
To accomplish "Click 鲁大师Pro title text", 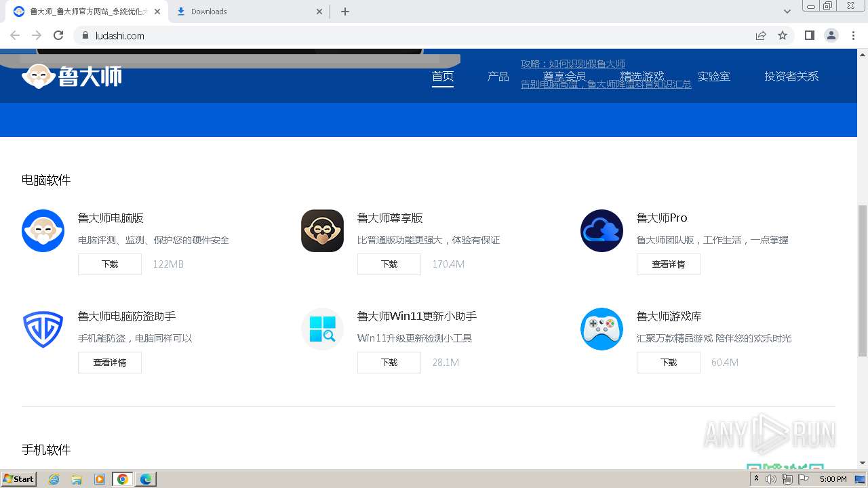I will (x=662, y=218).
